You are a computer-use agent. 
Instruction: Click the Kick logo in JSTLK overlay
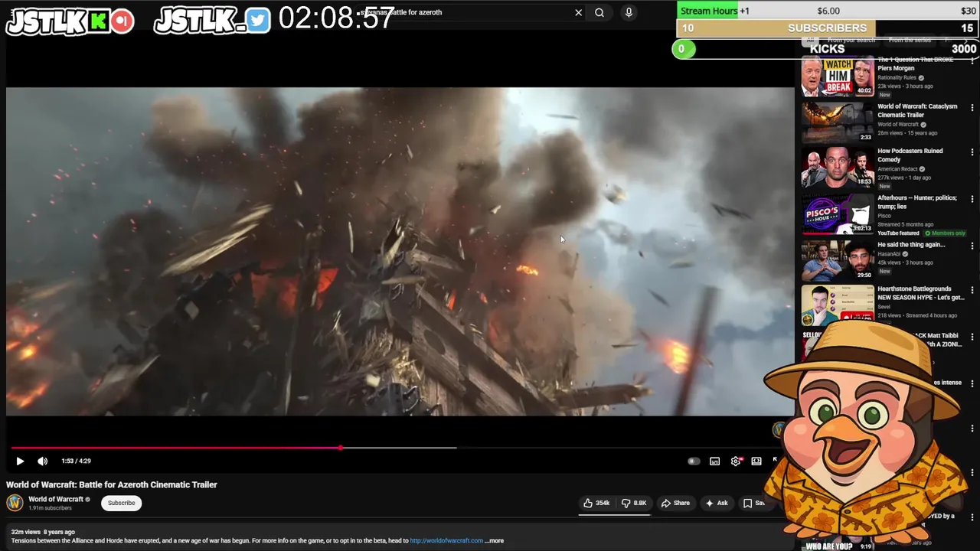98,21
